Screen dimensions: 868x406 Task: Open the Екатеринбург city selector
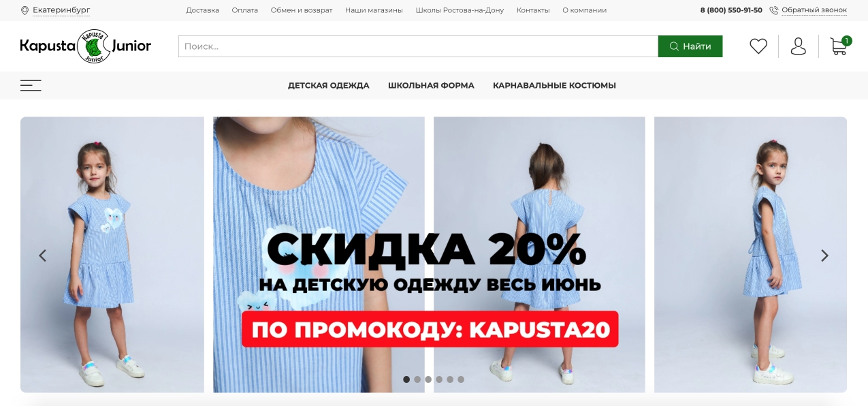(61, 10)
